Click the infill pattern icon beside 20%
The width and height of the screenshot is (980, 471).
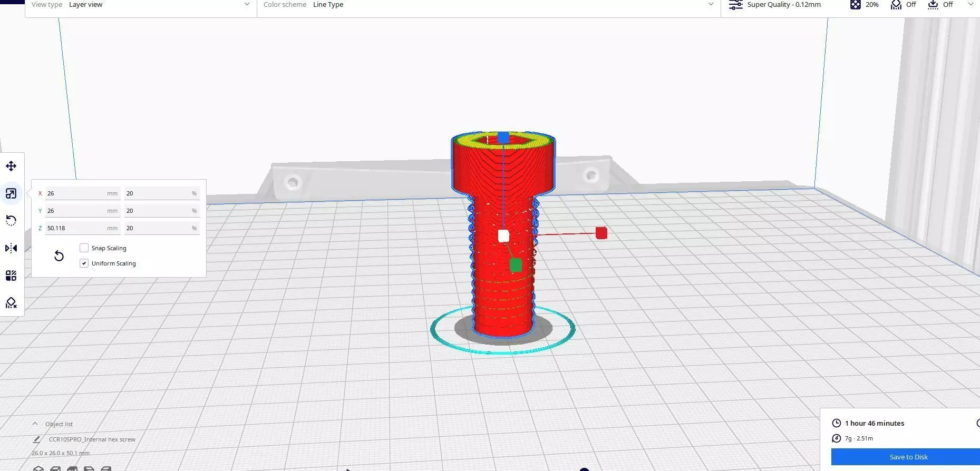tap(856, 5)
